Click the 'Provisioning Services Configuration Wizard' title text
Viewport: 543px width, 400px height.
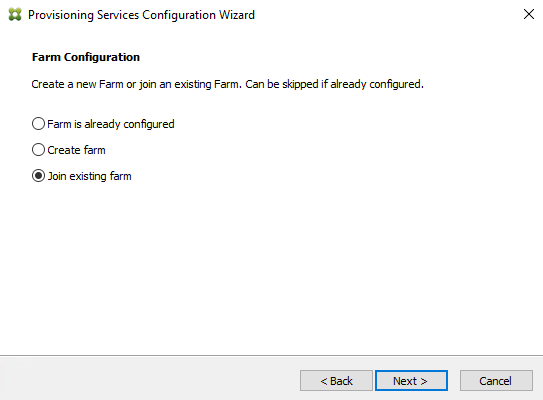tap(141, 15)
